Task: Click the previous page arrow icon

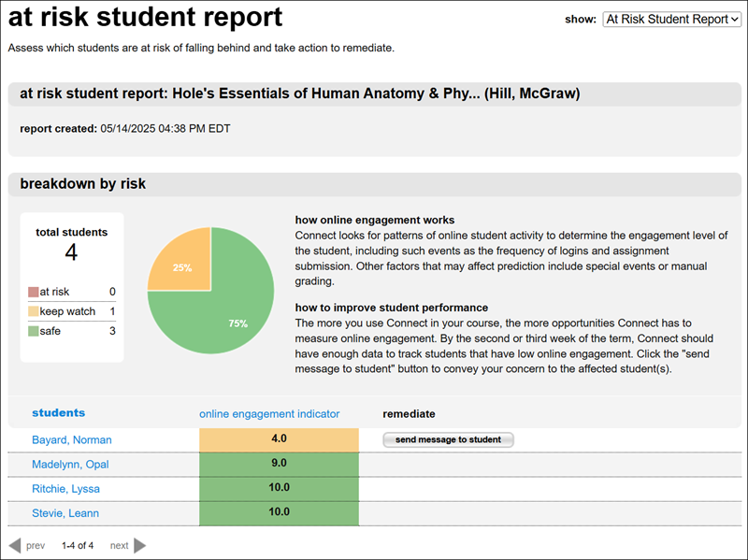Action: 14,545
